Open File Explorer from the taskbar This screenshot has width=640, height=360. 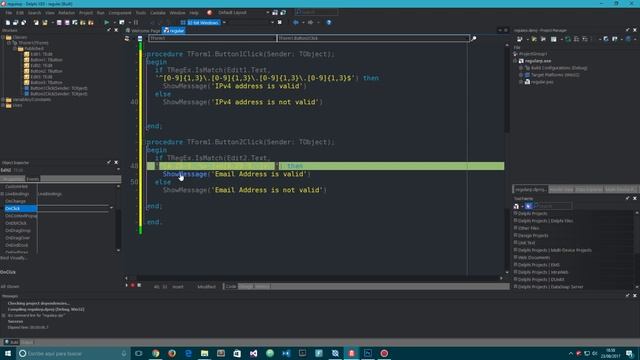pyautogui.click(x=204, y=353)
